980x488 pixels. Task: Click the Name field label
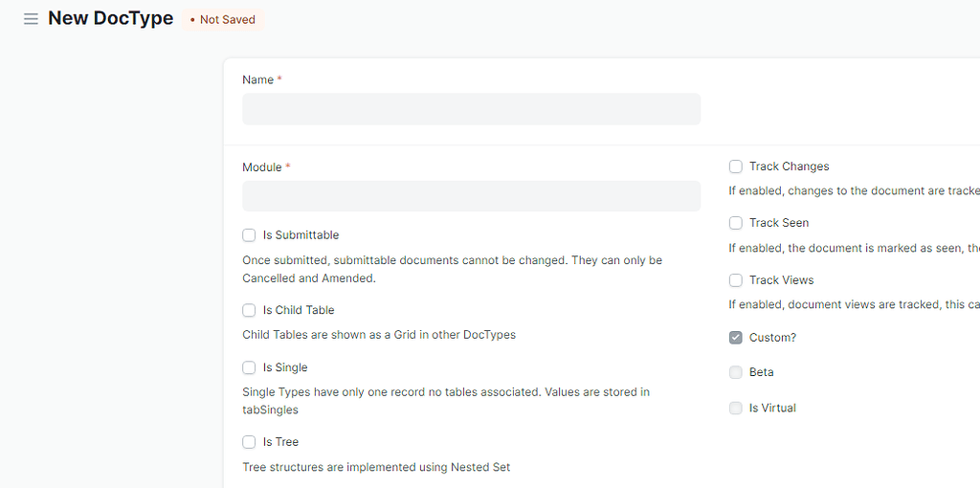coord(258,80)
